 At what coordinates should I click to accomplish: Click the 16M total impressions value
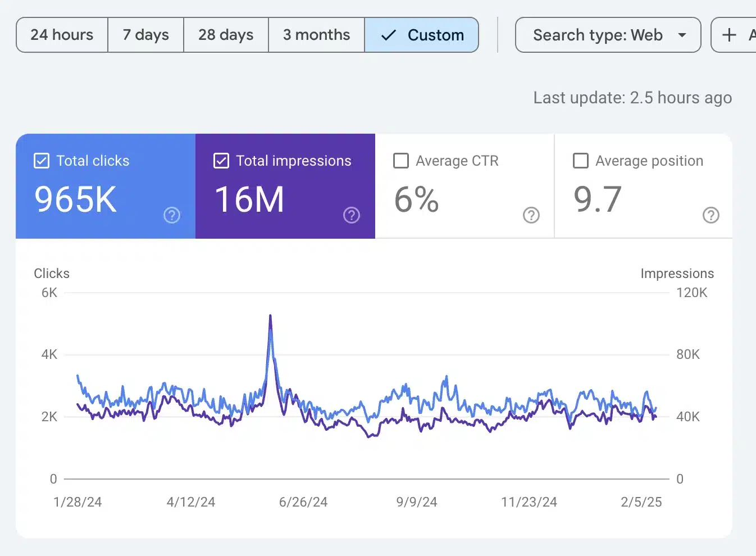[x=249, y=200]
